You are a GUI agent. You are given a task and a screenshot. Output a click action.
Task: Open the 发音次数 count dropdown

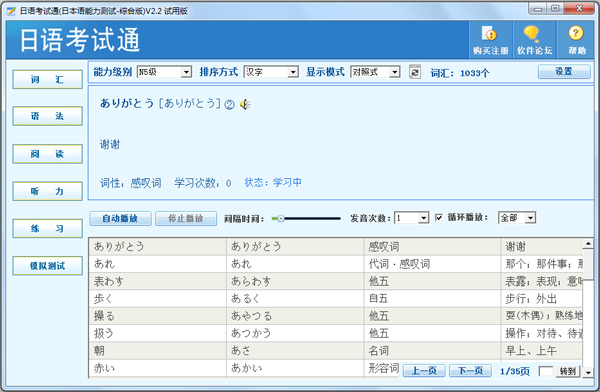point(423,218)
